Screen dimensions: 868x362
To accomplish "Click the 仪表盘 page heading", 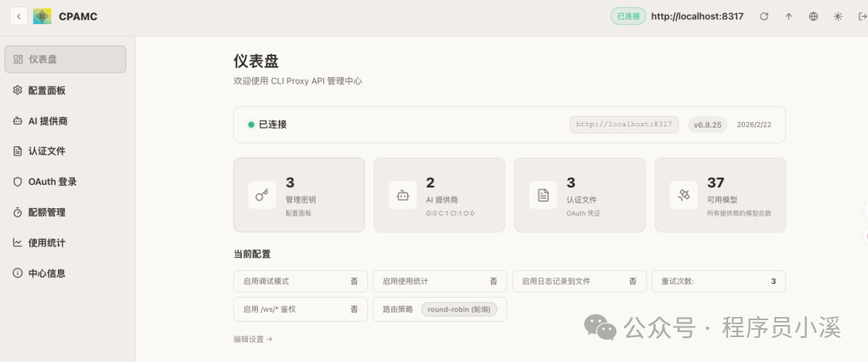I will click(x=256, y=61).
